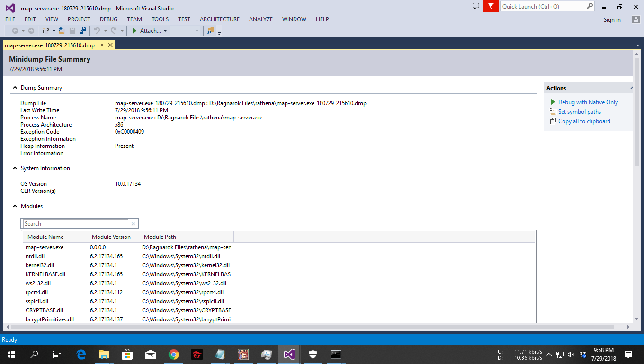The height and width of the screenshot is (364, 644).
Task: Sort modules by Module Version column
Action: point(112,237)
